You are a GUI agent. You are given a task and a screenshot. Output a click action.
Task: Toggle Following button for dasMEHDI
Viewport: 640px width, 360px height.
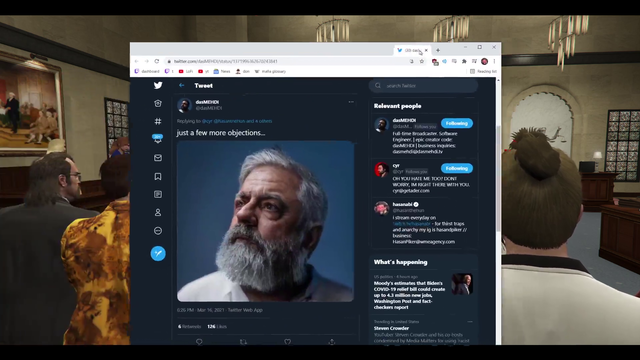457,123
